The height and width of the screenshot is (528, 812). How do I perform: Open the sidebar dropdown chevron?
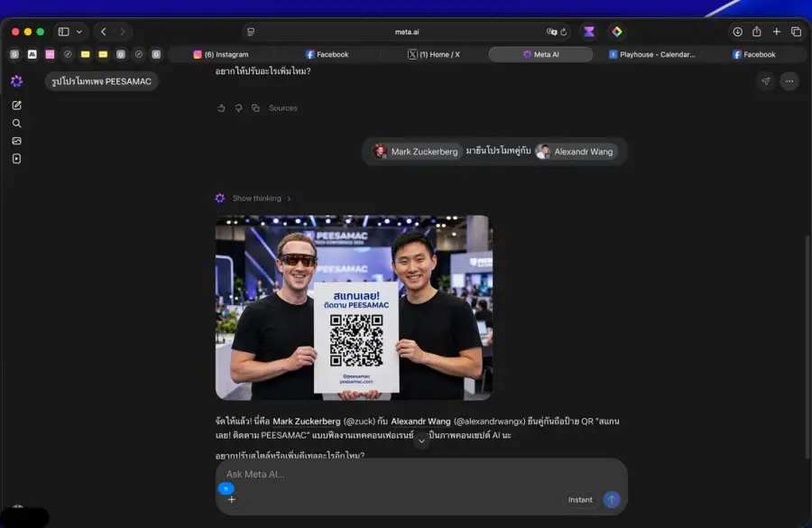[79, 32]
